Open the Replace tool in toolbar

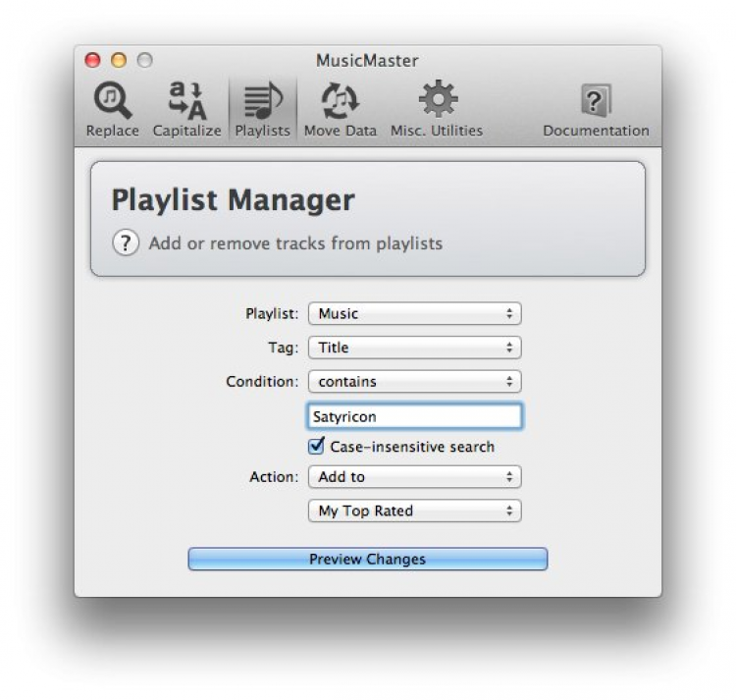point(113,109)
